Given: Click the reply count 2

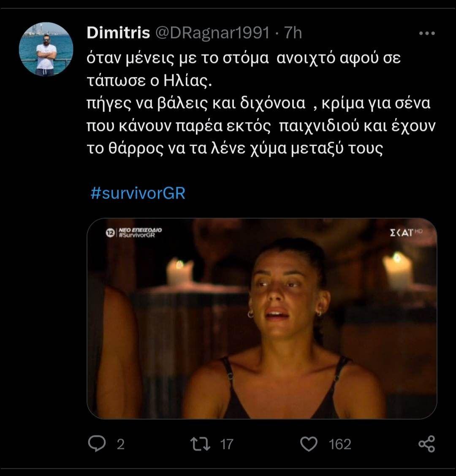Looking at the screenshot, I should [120, 444].
